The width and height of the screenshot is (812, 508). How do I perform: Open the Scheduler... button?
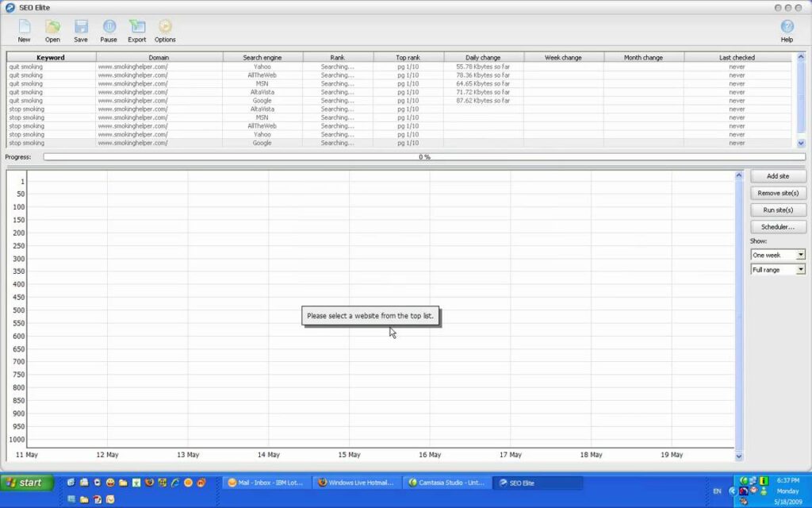click(x=778, y=227)
